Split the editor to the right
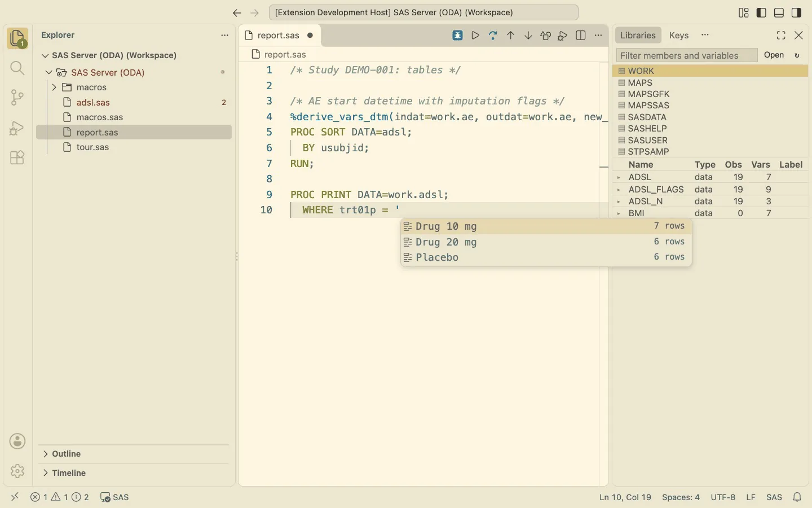812x508 pixels. tap(581, 36)
